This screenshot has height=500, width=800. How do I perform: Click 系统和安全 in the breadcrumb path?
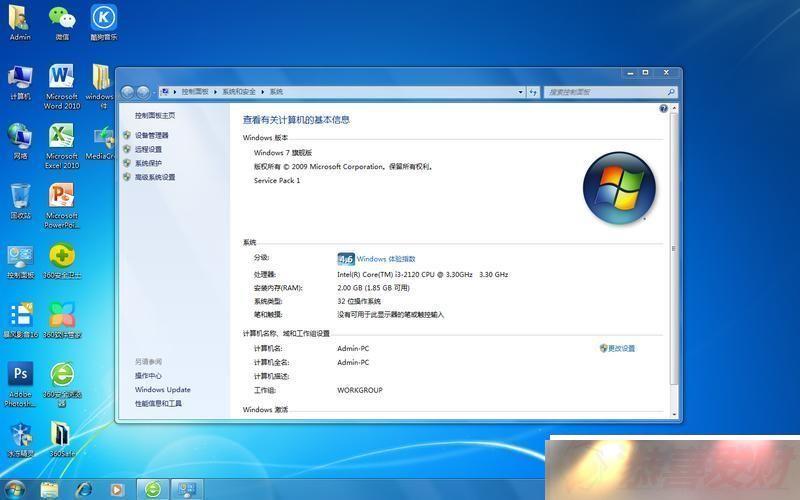pyautogui.click(x=239, y=92)
